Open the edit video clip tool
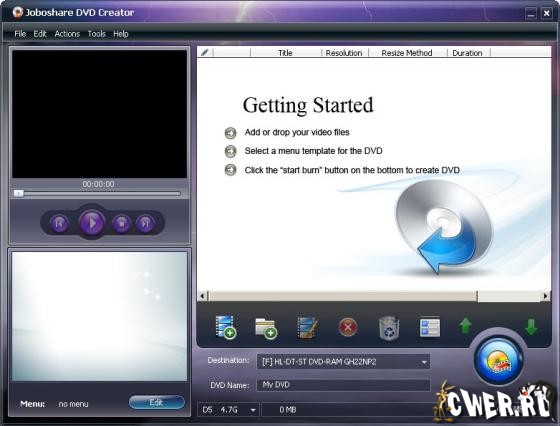The height and width of the screenshot is (426, 560). pyautogui.click(x=308, y=327)
